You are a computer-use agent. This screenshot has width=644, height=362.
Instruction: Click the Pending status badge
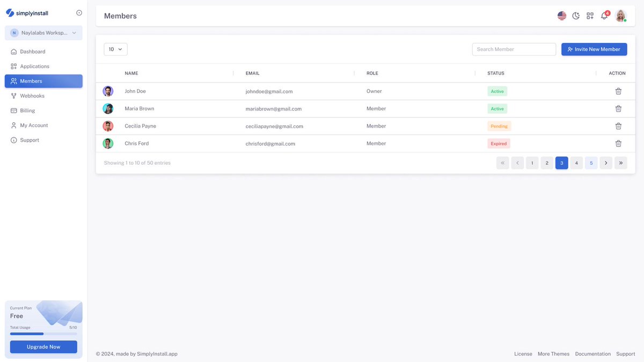pos(499,126)
